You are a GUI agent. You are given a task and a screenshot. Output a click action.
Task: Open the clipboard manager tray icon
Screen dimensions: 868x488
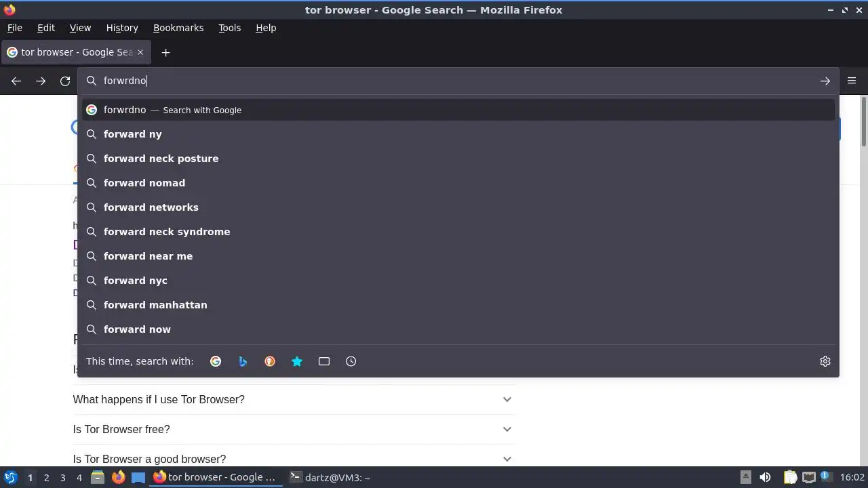click(790, 477)
